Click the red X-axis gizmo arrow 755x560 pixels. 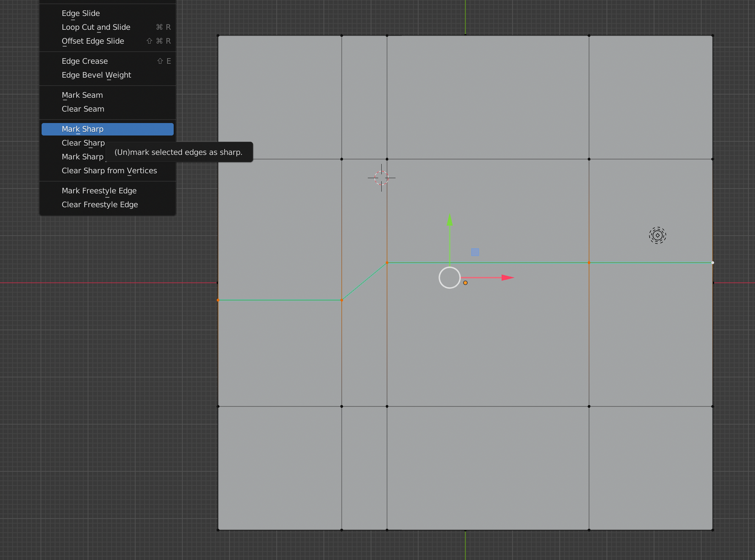(x=507, y=278)
